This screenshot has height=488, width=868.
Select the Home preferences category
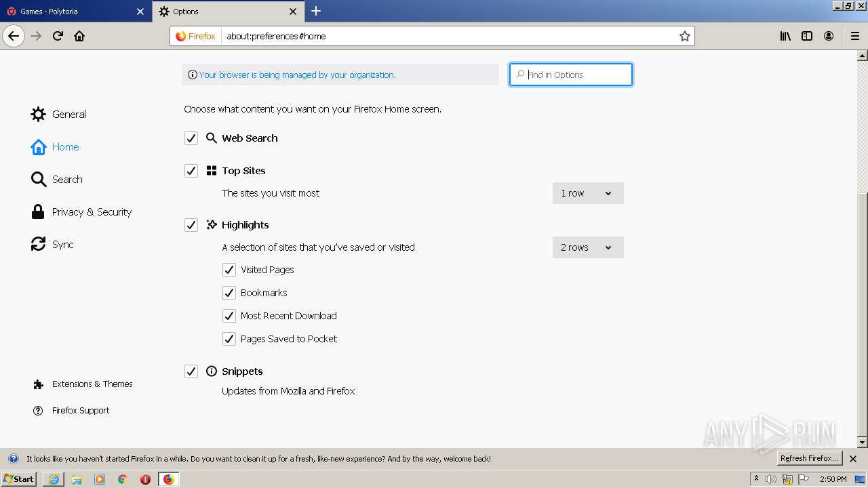(55, 147)
